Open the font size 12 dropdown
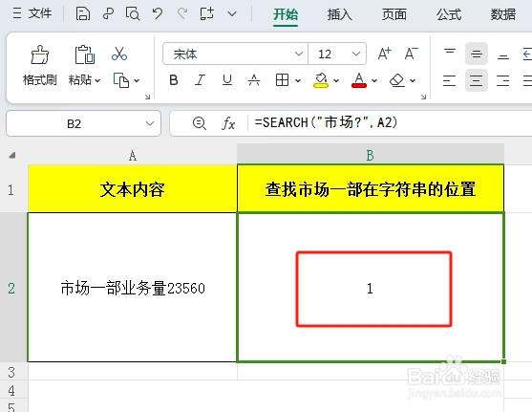This screenshot has height=412, width=532. click(x=356, y=54)
